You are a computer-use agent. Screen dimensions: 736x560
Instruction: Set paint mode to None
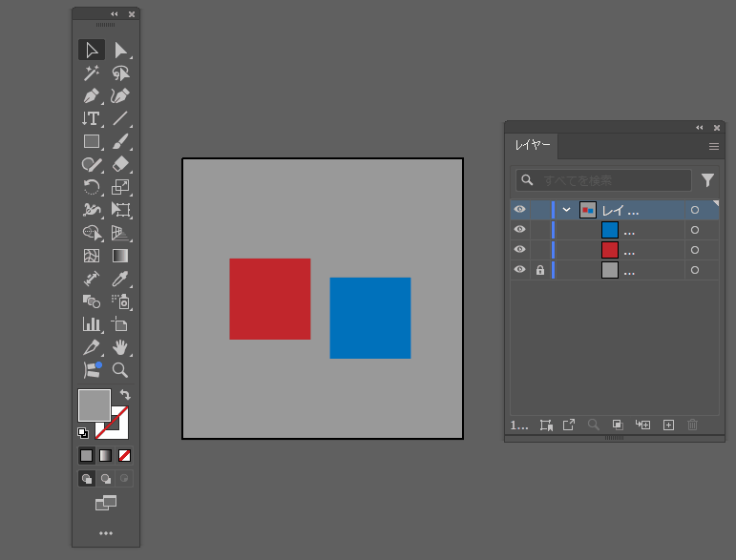124,455
